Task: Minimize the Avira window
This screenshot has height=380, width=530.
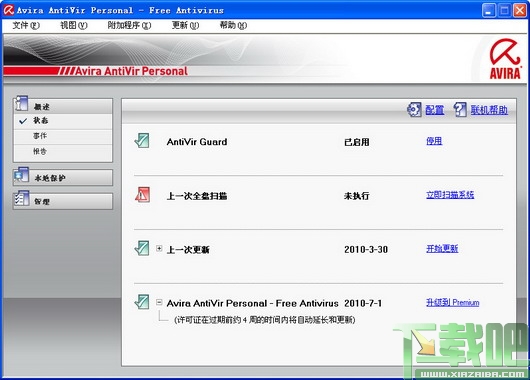Action: pos(488,10)
